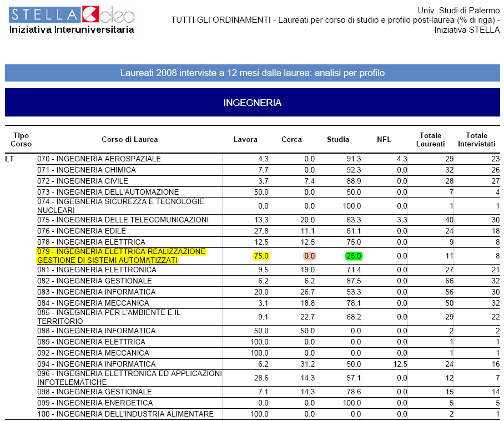This screenshot has width=504, height=421.
Task: Select row '072 - INGEGNERIA CIVILE'
Action: coord(269,181)
